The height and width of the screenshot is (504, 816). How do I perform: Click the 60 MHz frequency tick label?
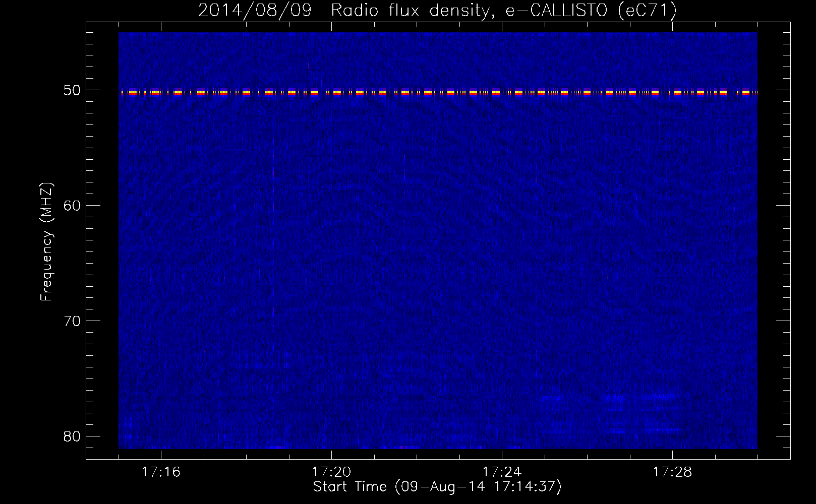[x=72, y=206]
